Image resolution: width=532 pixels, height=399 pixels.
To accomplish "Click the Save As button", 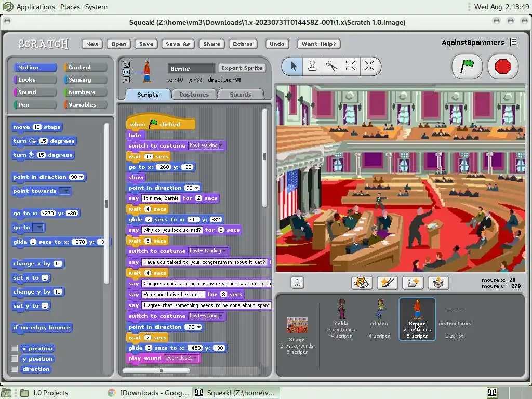I will coord(178,44).
